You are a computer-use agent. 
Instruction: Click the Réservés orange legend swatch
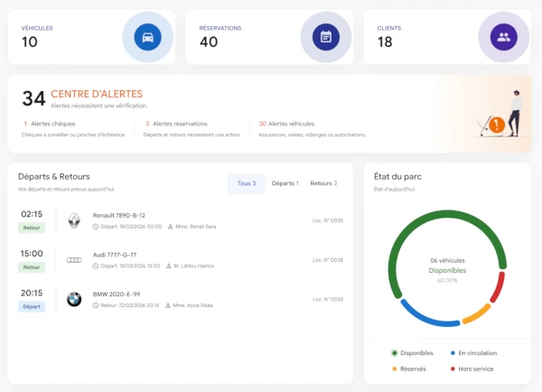(x=395, y=368)
